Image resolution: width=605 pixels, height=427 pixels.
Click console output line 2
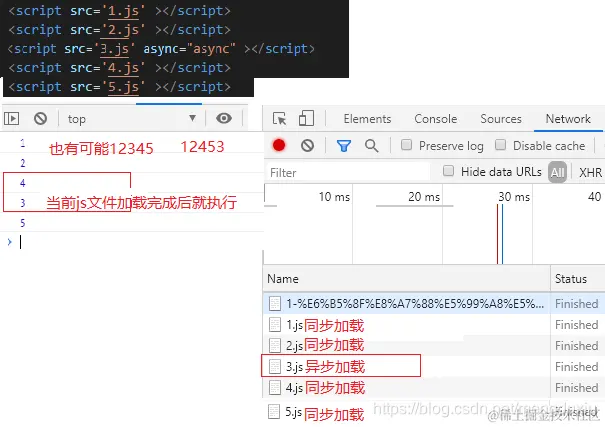132,163
